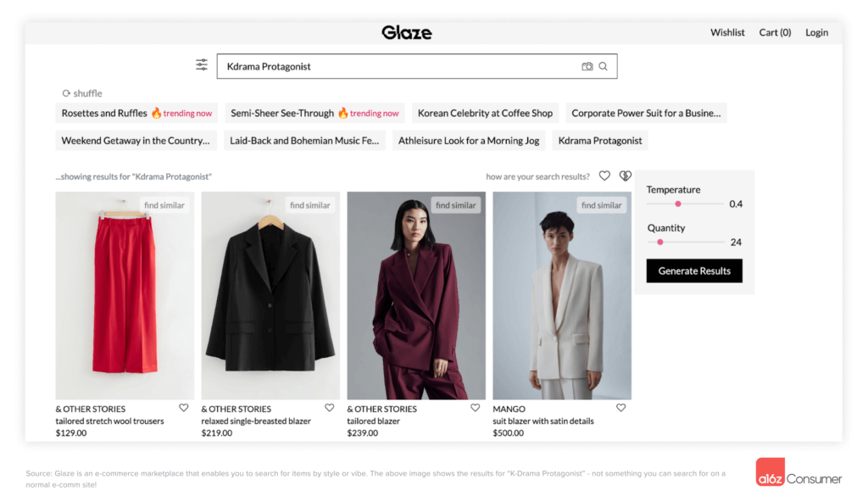Click the magnifying glass to search

[604, 65]
